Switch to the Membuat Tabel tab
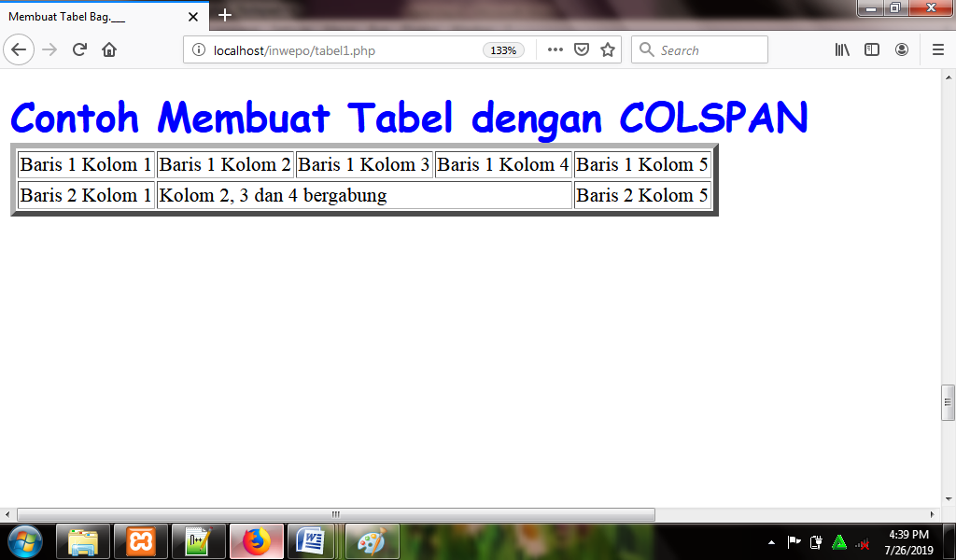956x560 pixels. click(x=93, y=16)
